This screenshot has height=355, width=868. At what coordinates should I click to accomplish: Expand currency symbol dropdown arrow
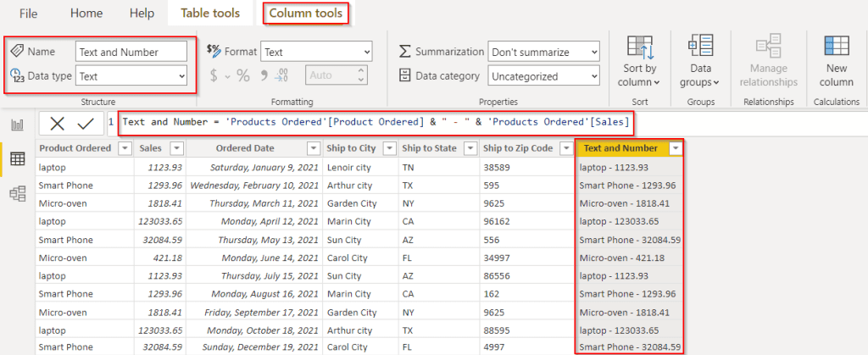227,76
